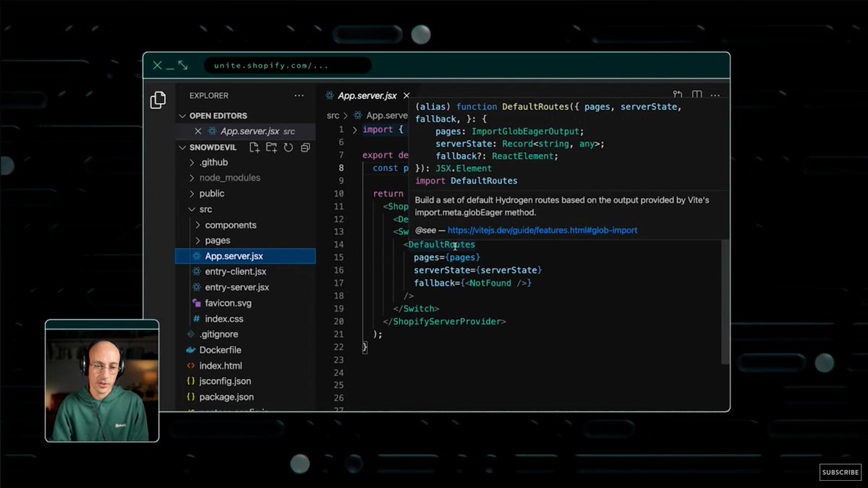
Task: Expand the public folder
Action: point(192,194)
